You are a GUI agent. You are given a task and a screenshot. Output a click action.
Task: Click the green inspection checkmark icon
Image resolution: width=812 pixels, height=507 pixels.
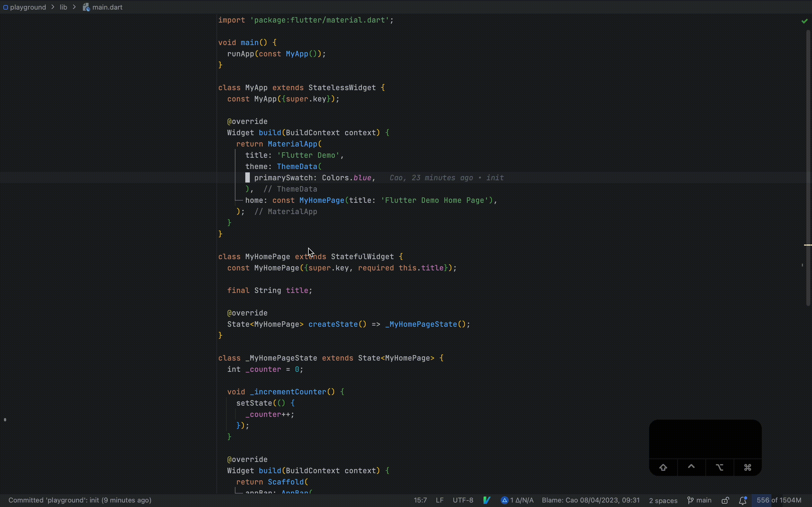point(804,21)
